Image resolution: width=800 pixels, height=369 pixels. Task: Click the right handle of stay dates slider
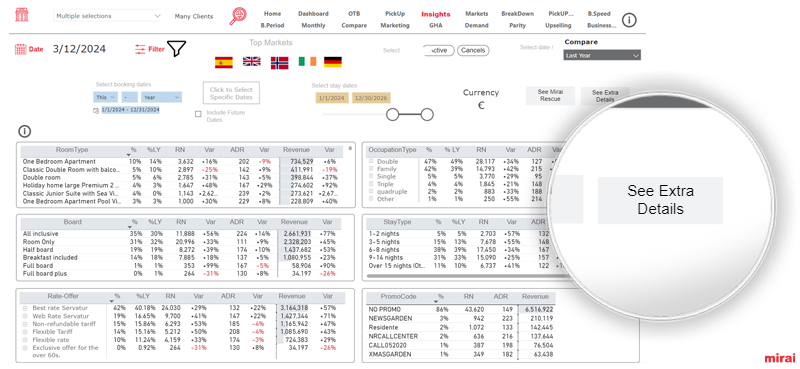coord(428,115)
